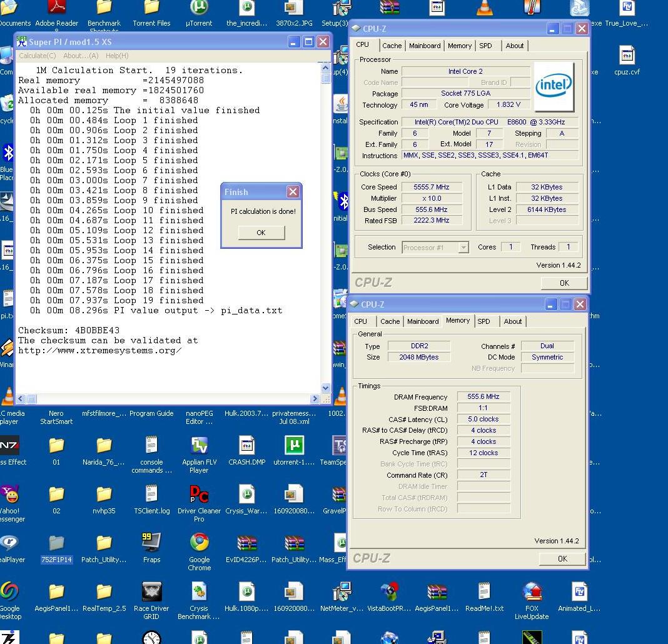
Task: Open SPD tab in upper CPU-Z window
Action: click(x=485, y=46)
